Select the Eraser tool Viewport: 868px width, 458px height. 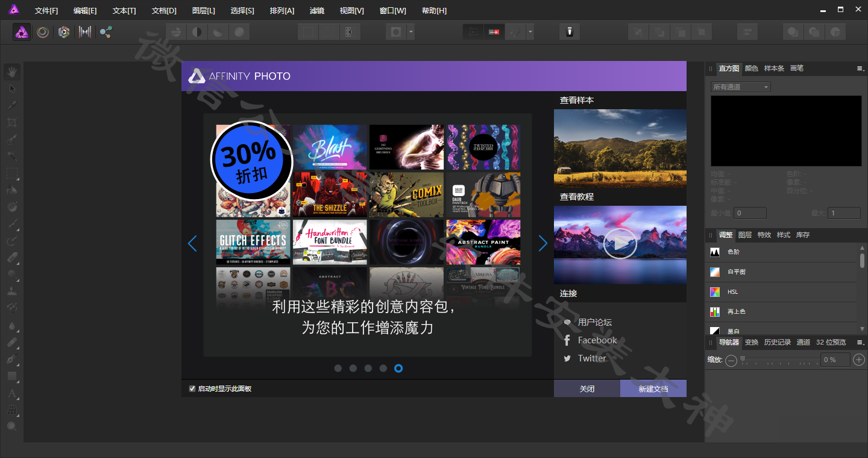[x=12, y=257]
